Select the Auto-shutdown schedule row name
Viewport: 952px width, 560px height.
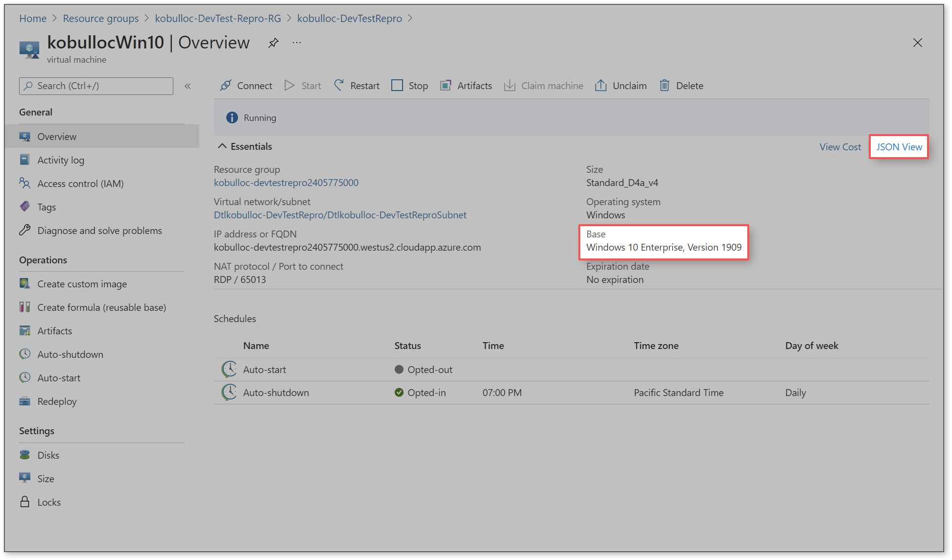[276, 393]
